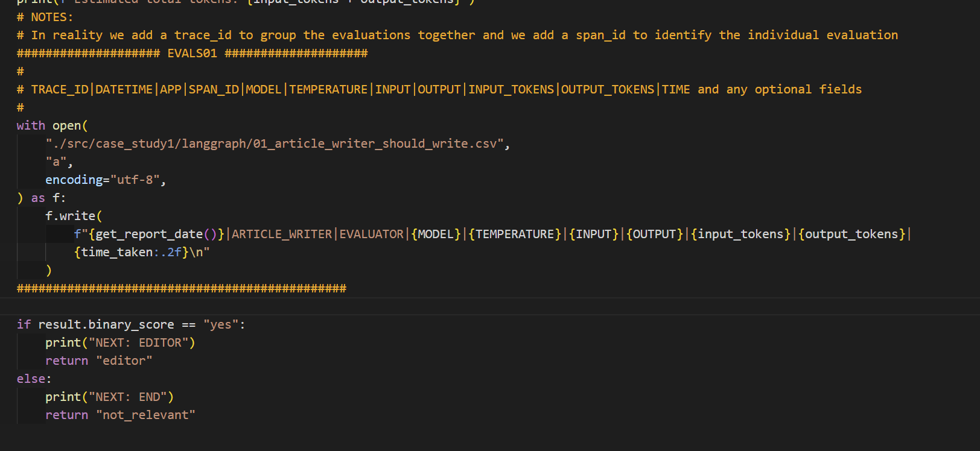Screen dimensions: 980x451
Task: Click the "a" file mode string
Action: tap(56, 162)
